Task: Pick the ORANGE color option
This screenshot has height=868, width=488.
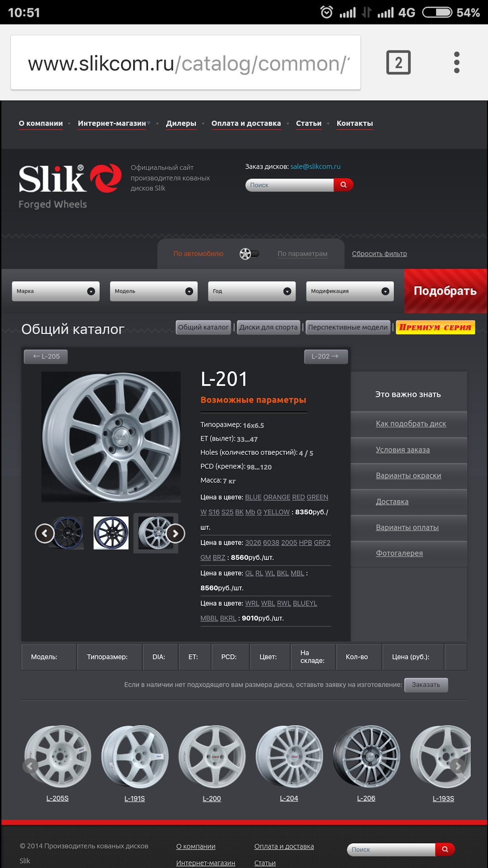Action: [277, 497]
